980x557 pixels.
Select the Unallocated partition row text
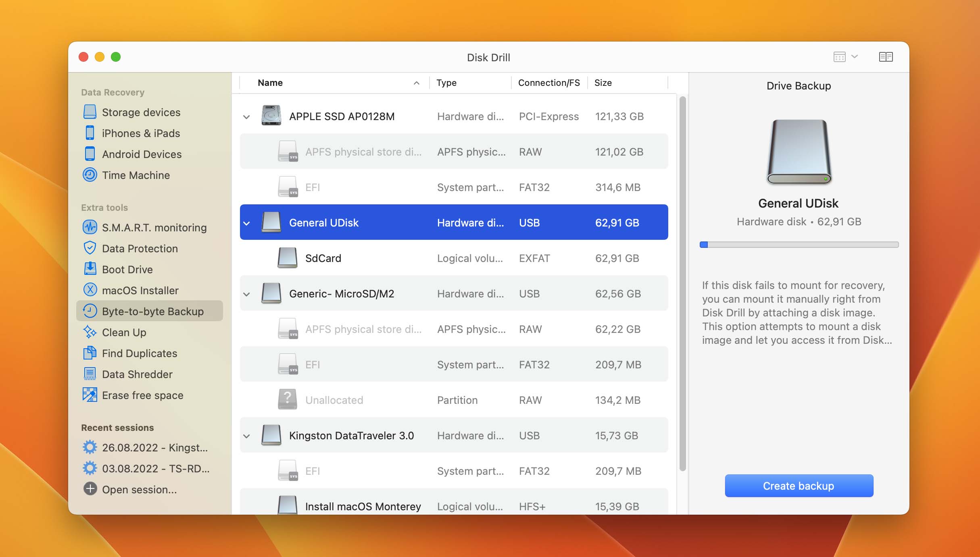[334, 400]
